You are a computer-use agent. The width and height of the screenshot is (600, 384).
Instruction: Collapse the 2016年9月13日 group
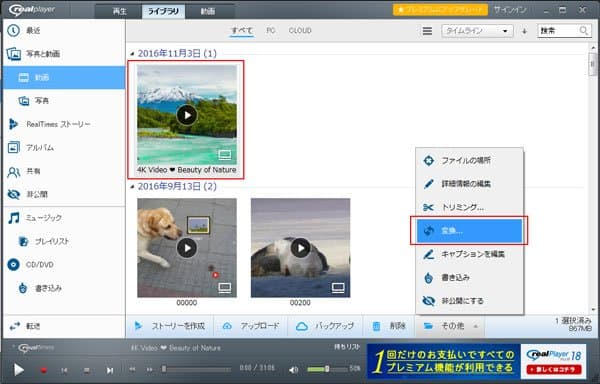click(x=132, y=187)
